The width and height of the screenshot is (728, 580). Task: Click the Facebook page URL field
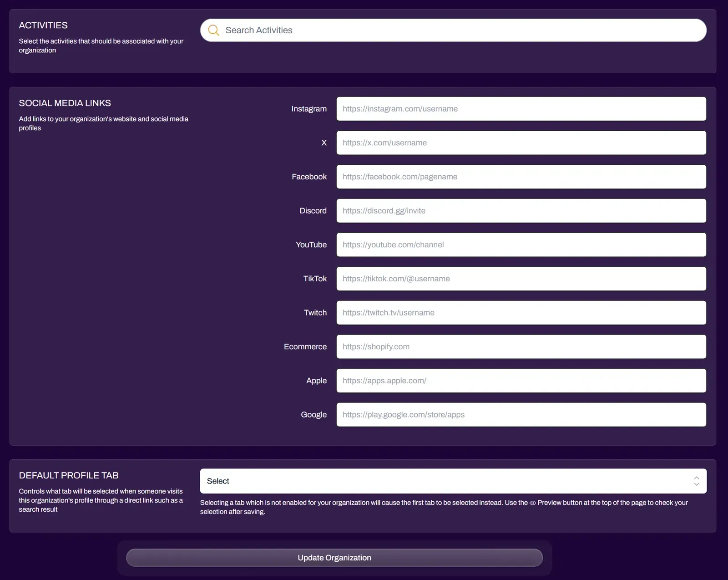[521, 177]
